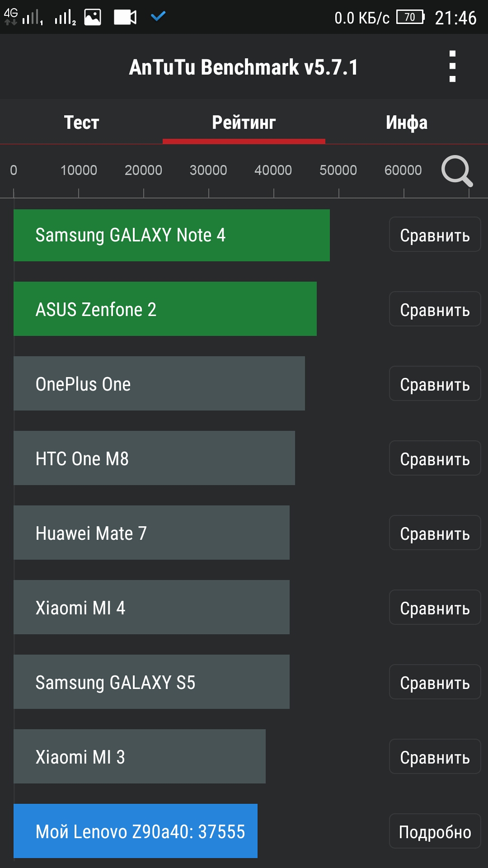488x868 pixels.
Task: Tap the second SIM signal icon
Action: pos(65,17)
